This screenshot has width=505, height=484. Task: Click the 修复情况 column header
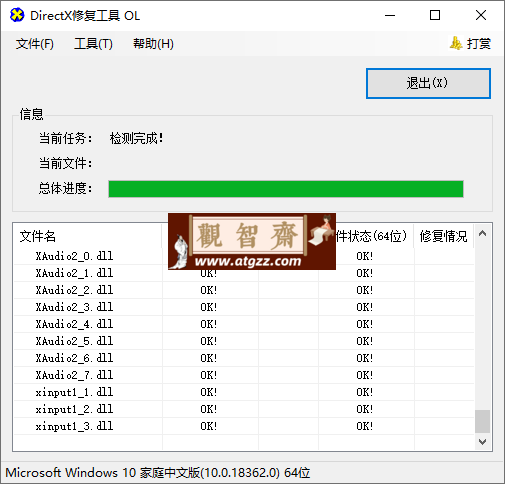443,236
